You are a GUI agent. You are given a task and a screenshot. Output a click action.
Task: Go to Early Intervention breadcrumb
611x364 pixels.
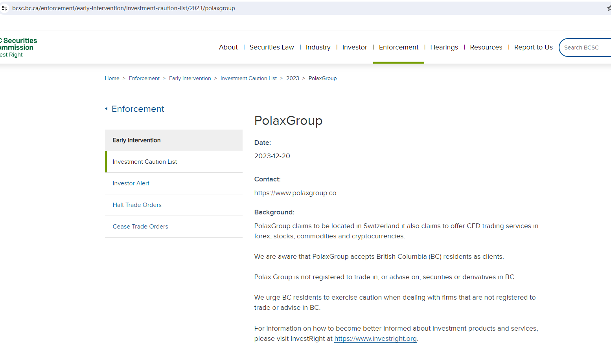(x=190, y=79)
